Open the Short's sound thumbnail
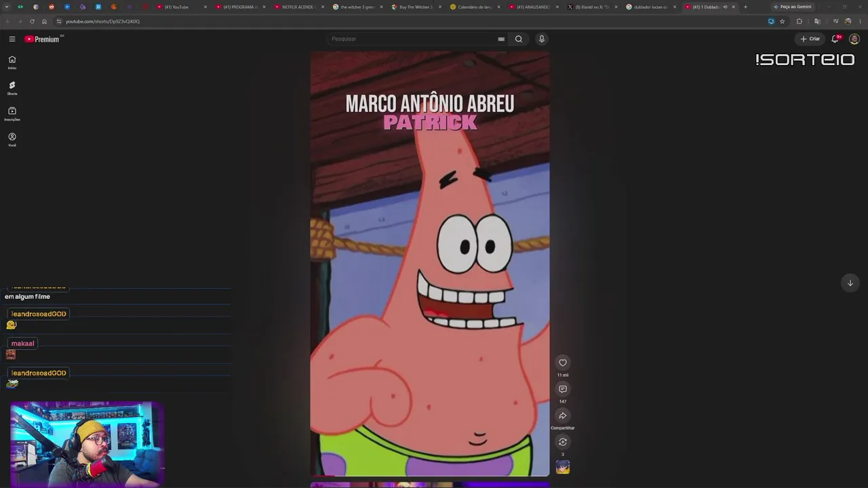868x488 pixels. pos(563,467)
